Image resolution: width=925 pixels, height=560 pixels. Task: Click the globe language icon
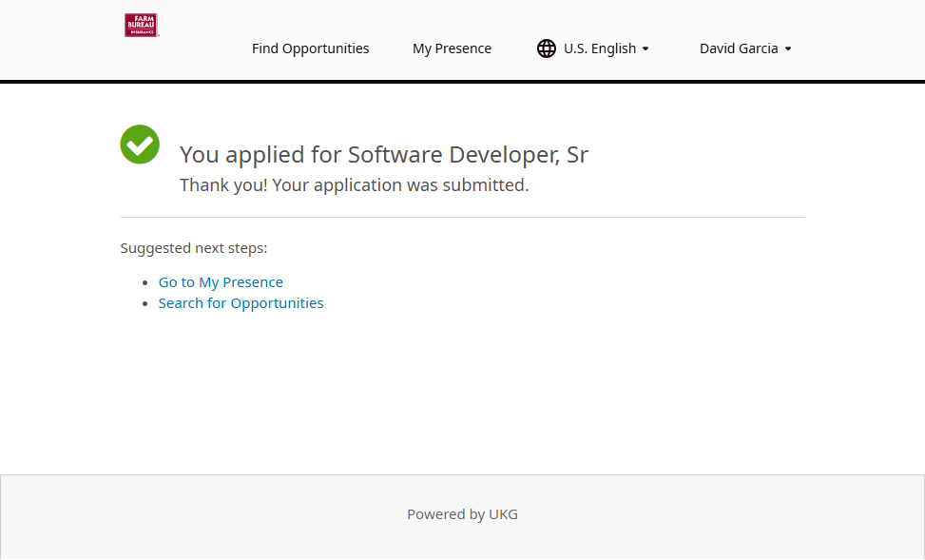click(x=547, y=48)
